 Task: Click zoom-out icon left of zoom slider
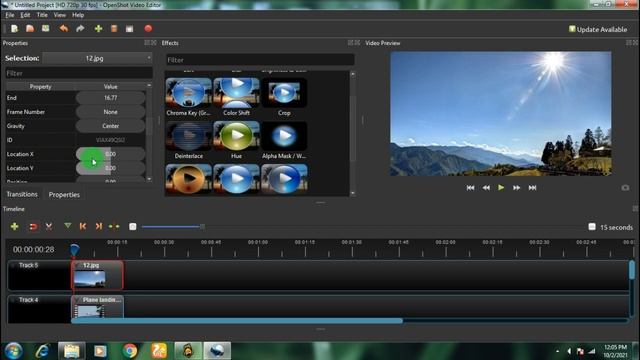point(133,227)
